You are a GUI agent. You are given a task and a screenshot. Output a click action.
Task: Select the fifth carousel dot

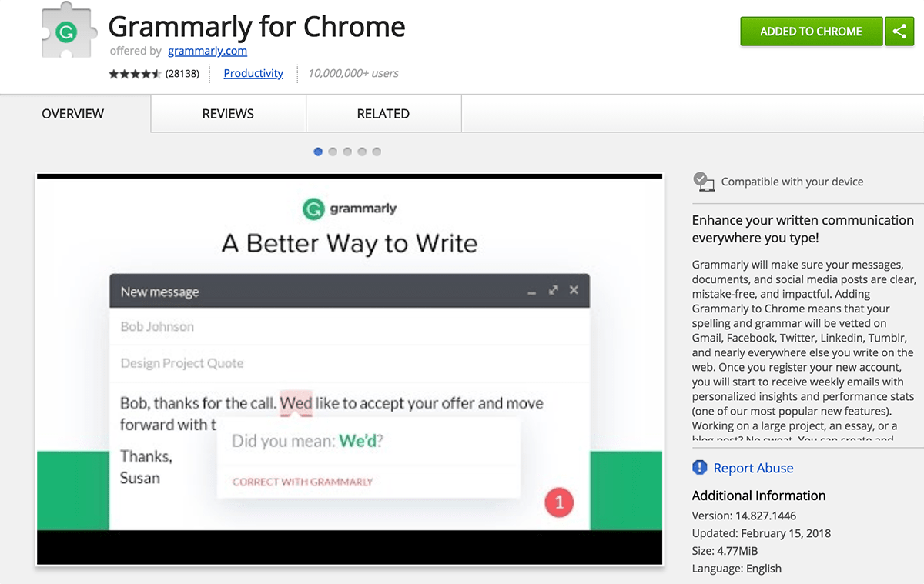point(377,152)
